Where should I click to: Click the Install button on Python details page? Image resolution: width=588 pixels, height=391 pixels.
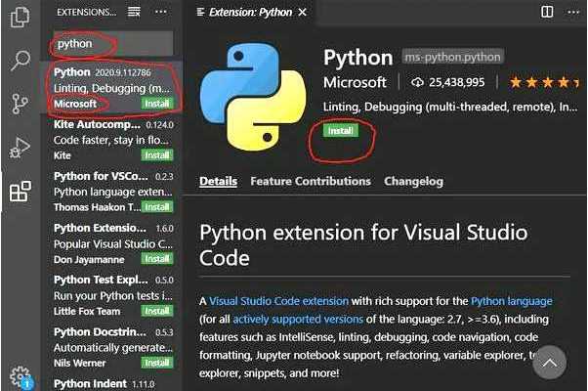(341, 131)
